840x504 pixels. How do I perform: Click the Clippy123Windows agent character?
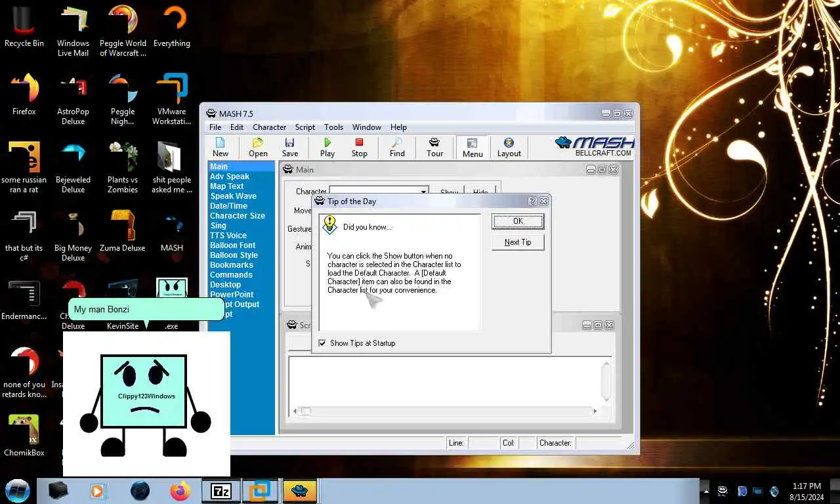point(145,405)
